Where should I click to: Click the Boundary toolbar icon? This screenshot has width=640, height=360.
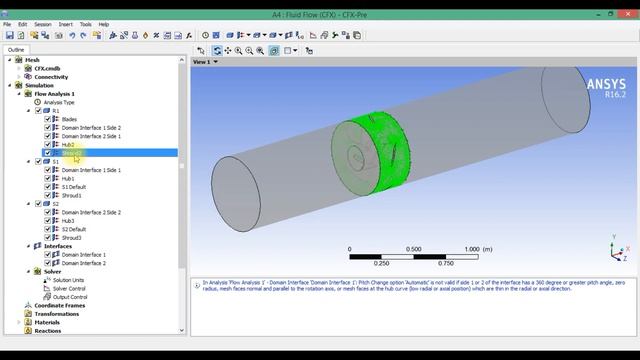point(241,36)
